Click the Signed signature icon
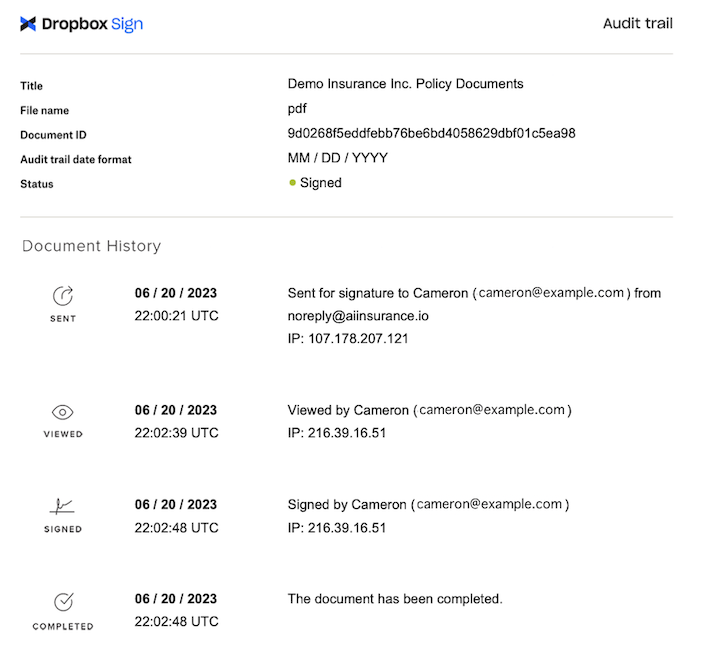 62,507
